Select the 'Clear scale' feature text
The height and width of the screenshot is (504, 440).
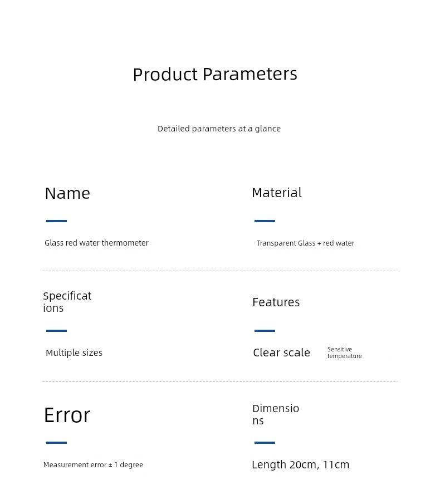(x=282, y=353)
